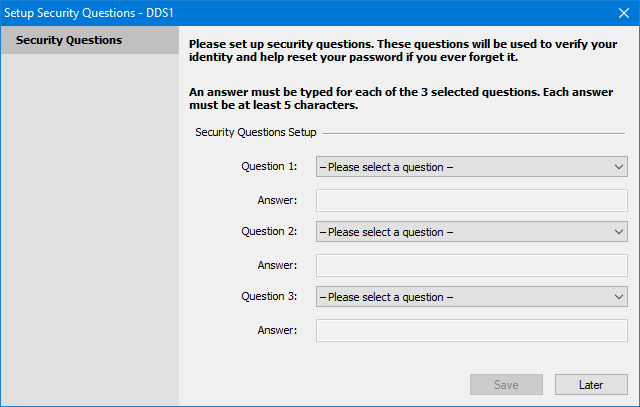Open the Question 2 dropdown list

(471, 232)
